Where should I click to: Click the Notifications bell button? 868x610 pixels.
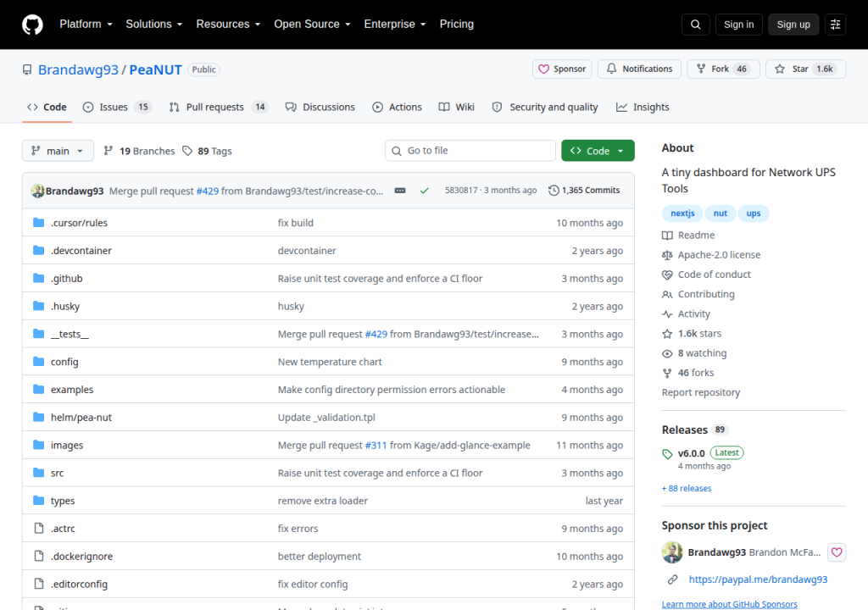tap(639, 69)
